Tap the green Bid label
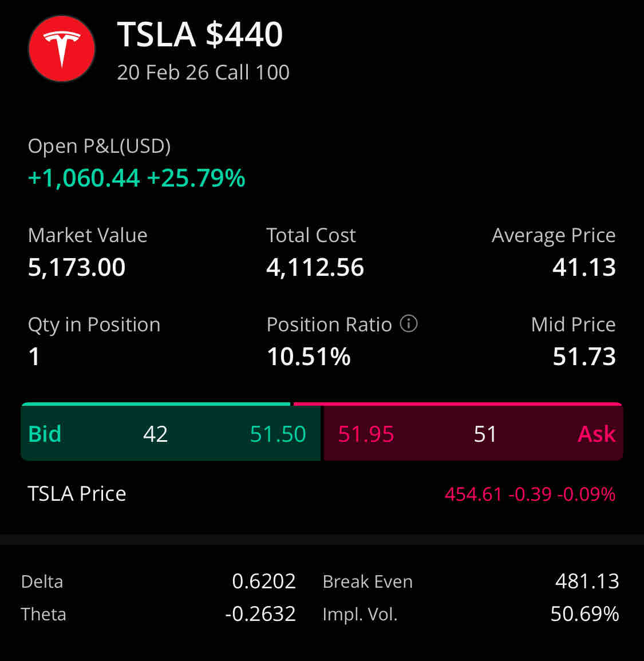The width and height of the screenshot is (644, 661). click(x=45, y=434)
